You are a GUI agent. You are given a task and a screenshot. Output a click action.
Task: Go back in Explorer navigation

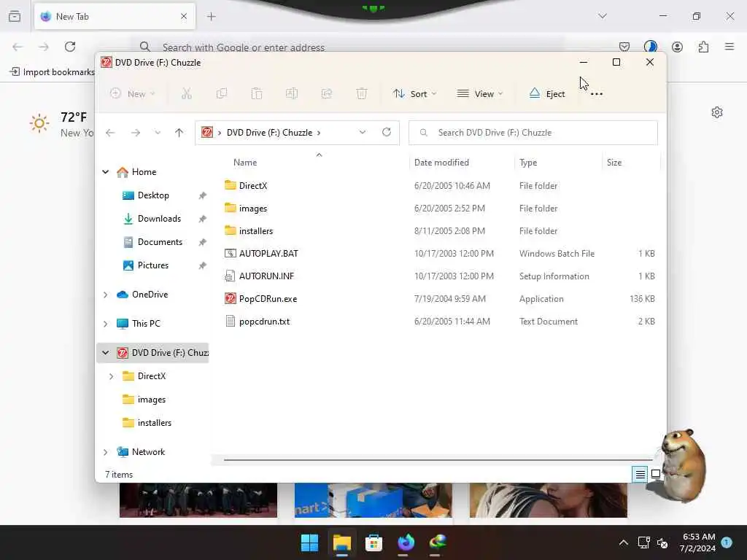[x=110, y=133]
